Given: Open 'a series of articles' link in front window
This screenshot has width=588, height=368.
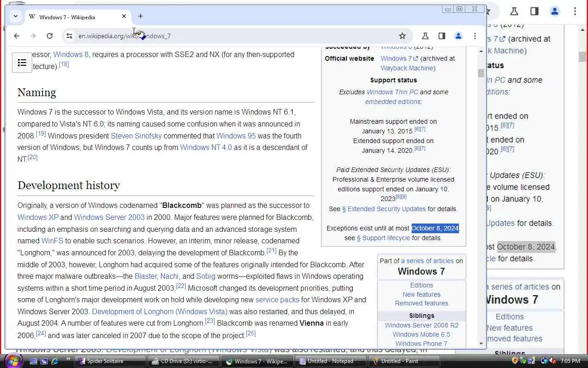Looking at the screenshot, I should click(x=427, y=261).
